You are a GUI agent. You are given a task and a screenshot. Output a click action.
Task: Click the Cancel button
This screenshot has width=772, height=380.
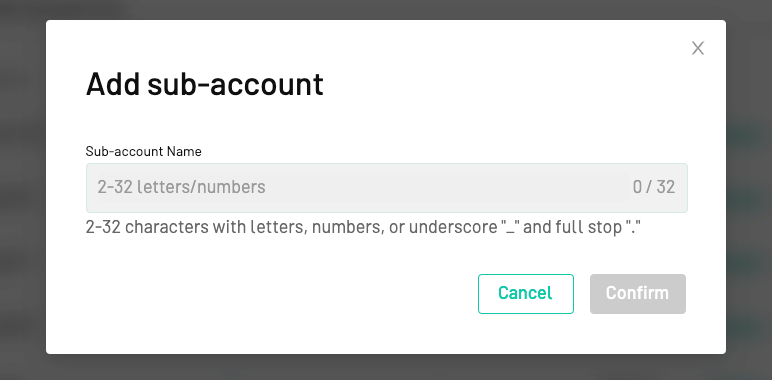(x=526, y=294)
